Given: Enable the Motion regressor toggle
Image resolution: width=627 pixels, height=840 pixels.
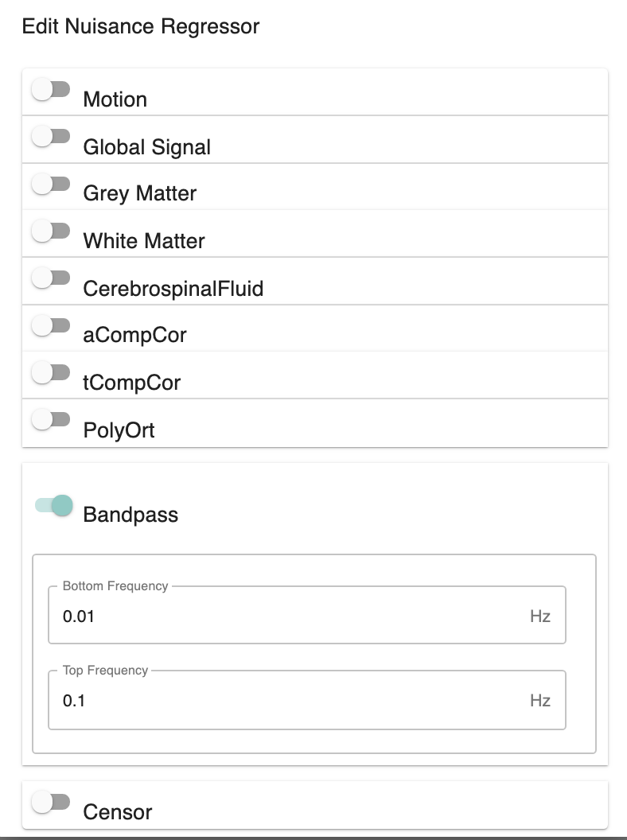Looking at the screenshot, I should click(52, 89).
